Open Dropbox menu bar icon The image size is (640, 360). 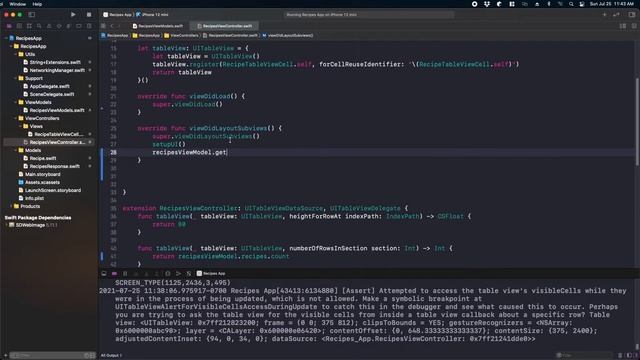[487, 4]
